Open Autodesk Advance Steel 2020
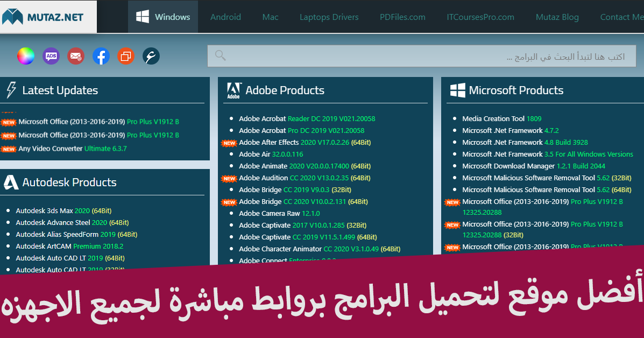 coord(72,223)
